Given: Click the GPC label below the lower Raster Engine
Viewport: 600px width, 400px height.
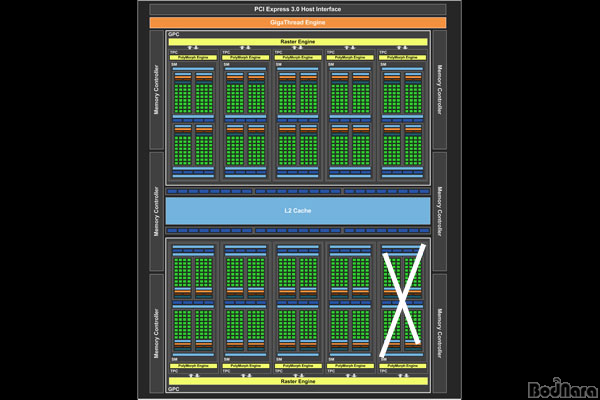Looking at the screenshot, I should tap(173, 389).
